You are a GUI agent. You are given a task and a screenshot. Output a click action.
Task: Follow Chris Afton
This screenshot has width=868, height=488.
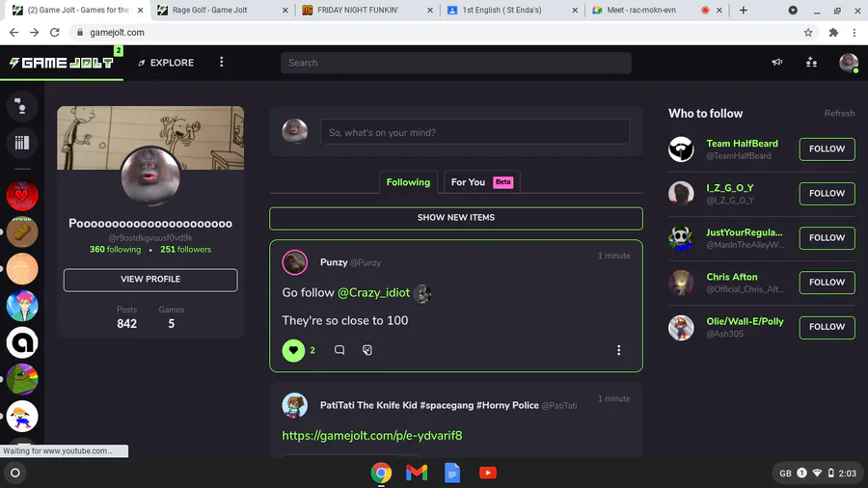click(x=827, y=283)
